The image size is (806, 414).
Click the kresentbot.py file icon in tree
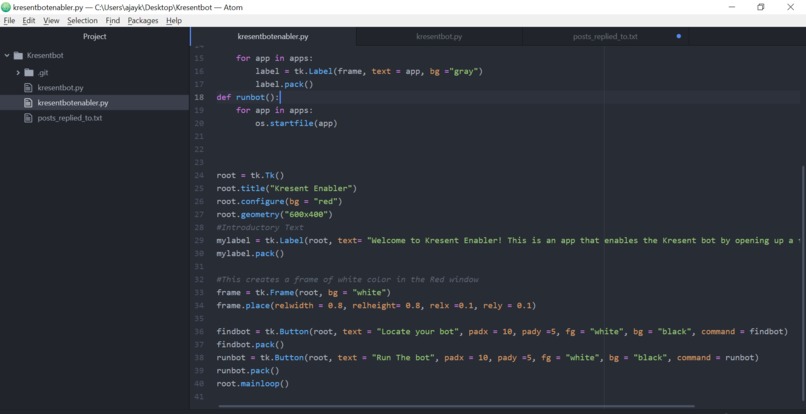(28, 88)
